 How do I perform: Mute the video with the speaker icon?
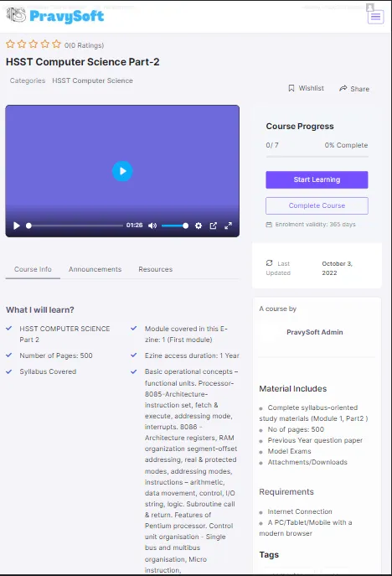click(x=152, y=226)
